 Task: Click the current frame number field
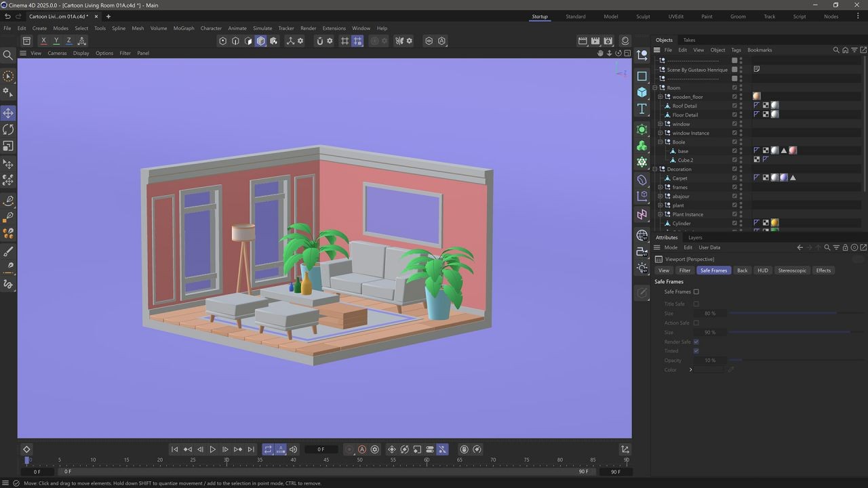[321, 449]
